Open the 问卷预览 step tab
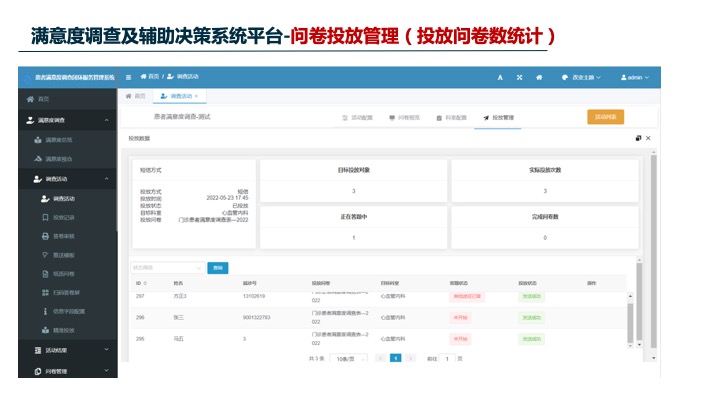The image size is (720, 405). 405,118
